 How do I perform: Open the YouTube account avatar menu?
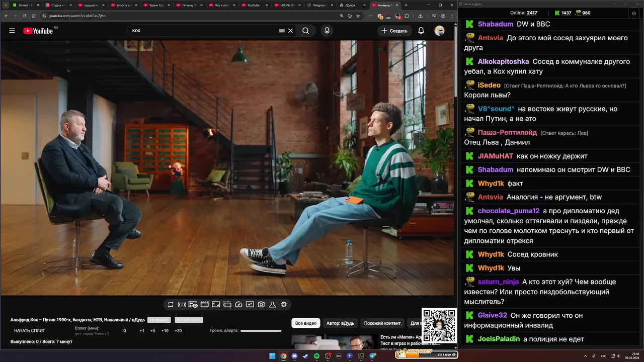(440, 31)
